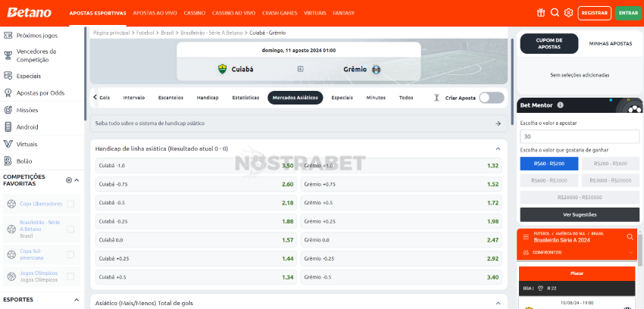The height and width of the screenshot is (309, 644).
Task: Expand the Confrontos dropdown
Action: (631, 252)
